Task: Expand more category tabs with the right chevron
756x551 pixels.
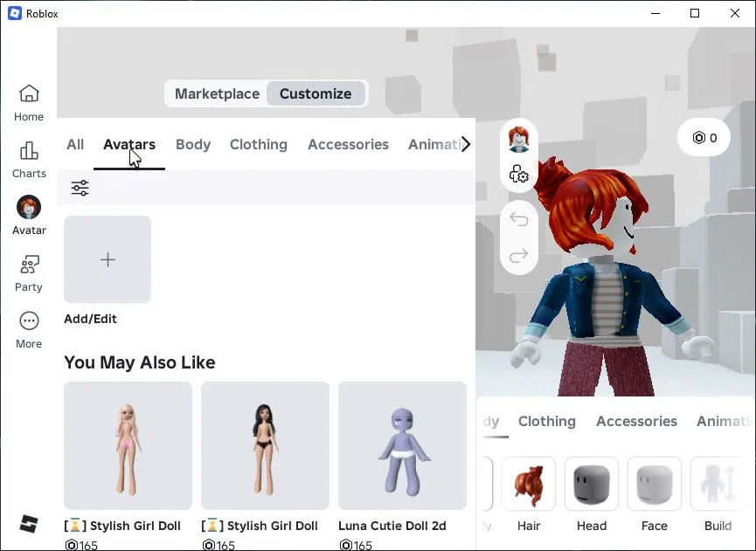Action: (x=465, y=144)
